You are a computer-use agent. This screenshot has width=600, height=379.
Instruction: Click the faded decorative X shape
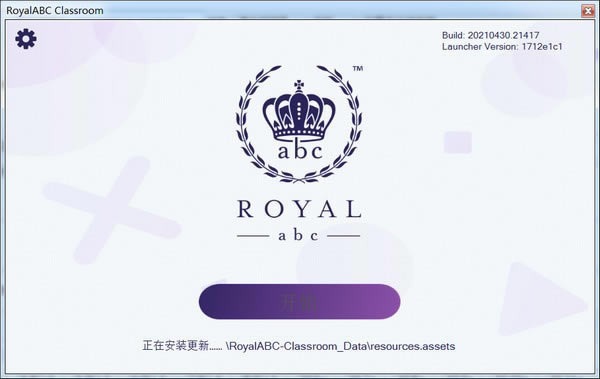(112, 210)
